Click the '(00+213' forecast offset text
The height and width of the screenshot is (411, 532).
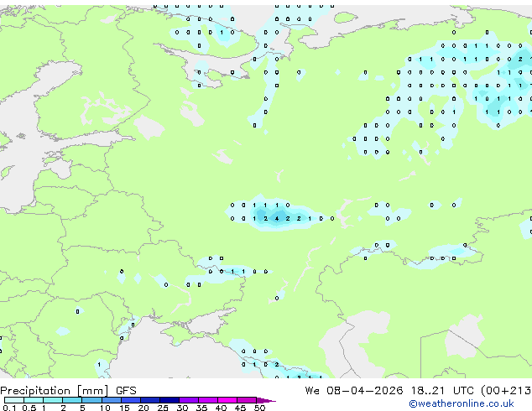(506, 391)
